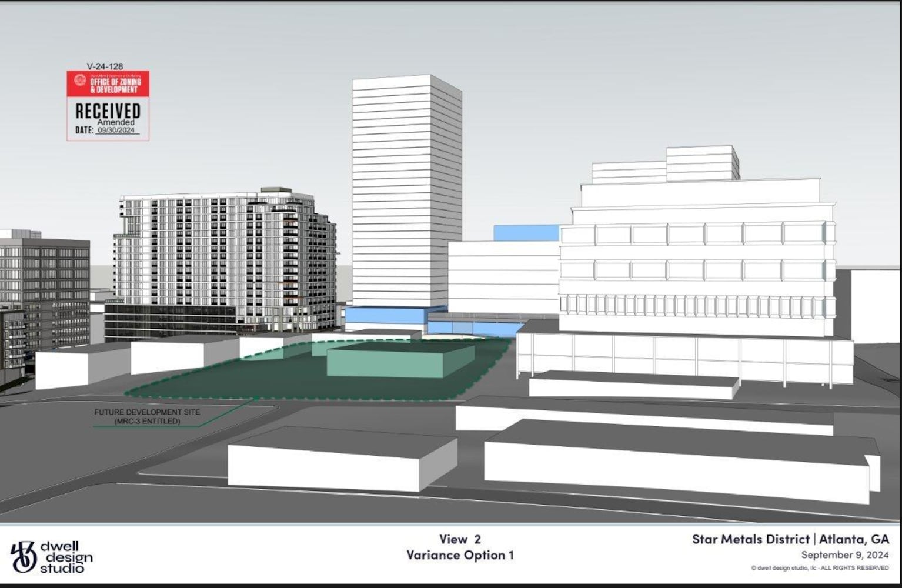The width and height of the screenshot is (902, 588).
Task: Select the Variance Option 1 caption
Action: tap(460, 555)
